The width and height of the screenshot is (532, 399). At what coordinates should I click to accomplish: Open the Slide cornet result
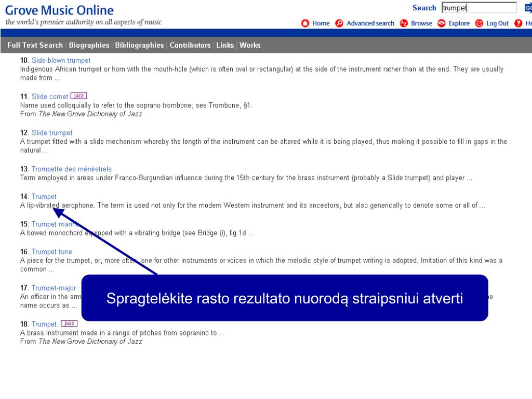[50, 96]
